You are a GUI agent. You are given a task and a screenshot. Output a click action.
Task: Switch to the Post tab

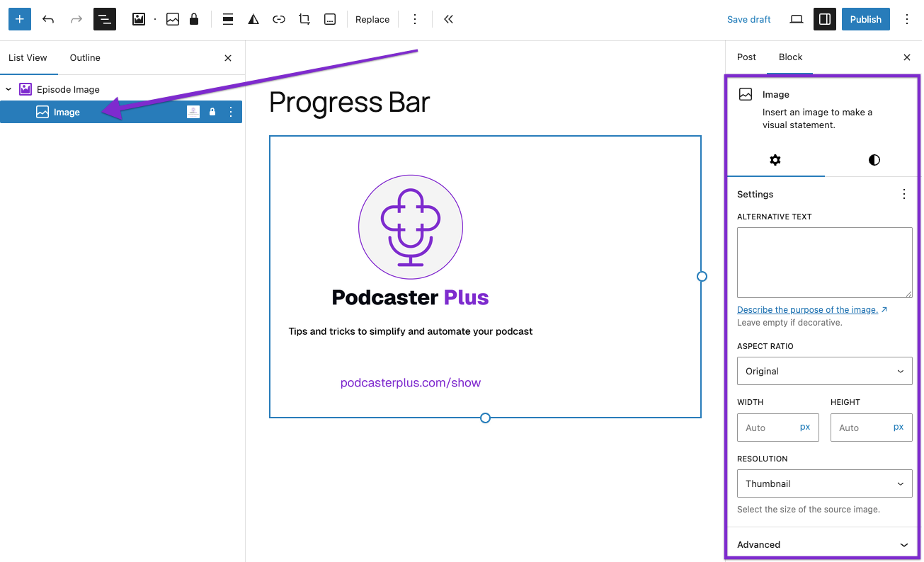tap(746, 57)
